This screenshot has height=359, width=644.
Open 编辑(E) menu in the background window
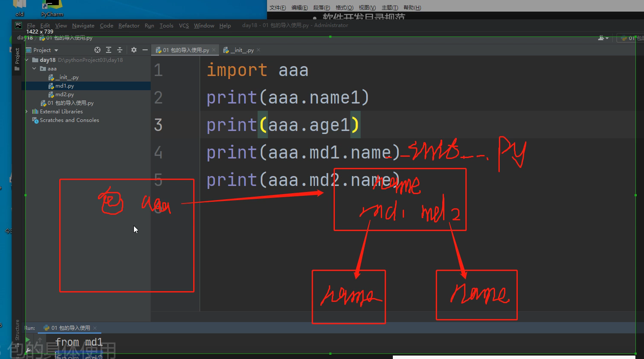[x=300, y=8]
